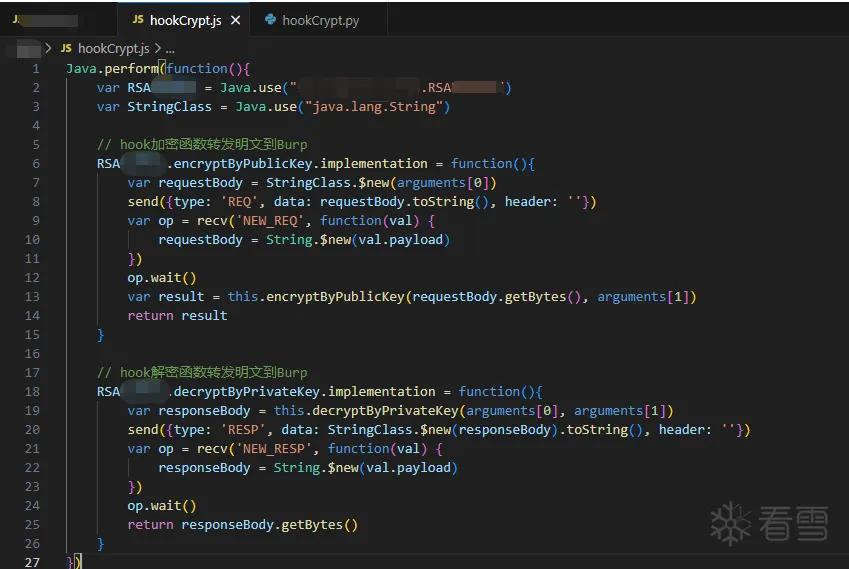The width and height of the screenshot is (849, 569).
Task: Close the hookCrypt.js tab
Action: 236,21
